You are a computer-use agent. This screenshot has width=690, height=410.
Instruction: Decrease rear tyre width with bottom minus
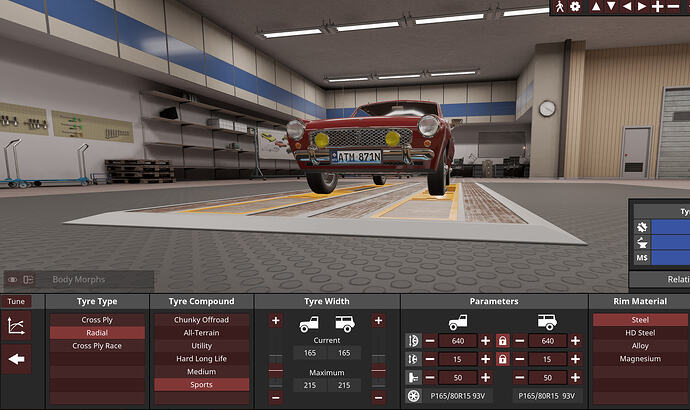click(378, 399)
